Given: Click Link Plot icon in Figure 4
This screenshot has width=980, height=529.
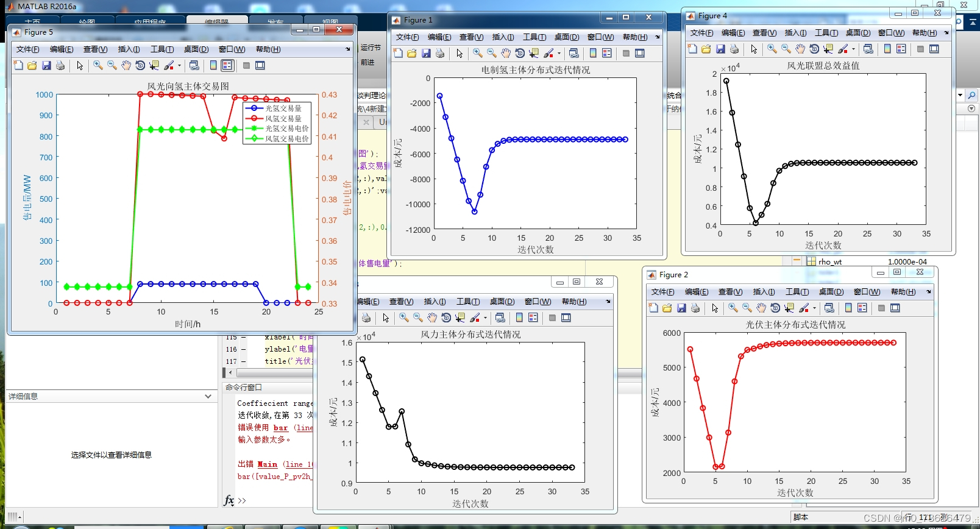Looking at the screenshot, I should pos(868,49).
